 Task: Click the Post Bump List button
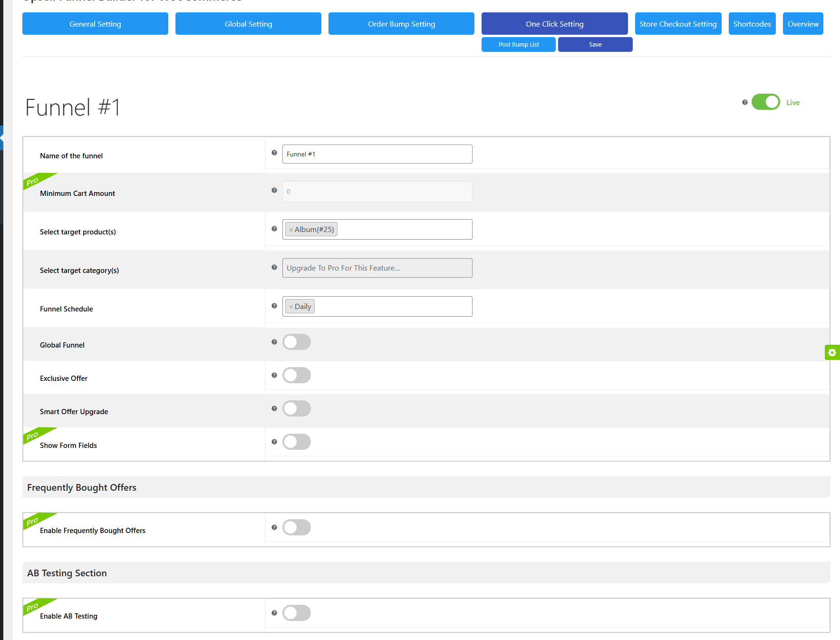(x=519, y=44)
